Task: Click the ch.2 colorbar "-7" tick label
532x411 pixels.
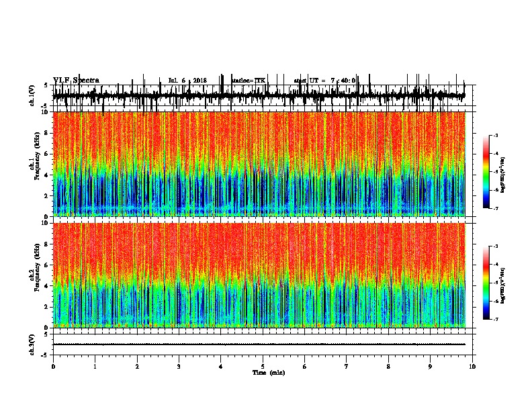Action: pos(495,320)
